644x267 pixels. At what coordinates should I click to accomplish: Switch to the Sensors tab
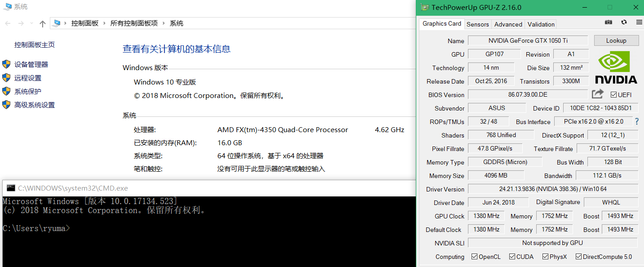pyautogui.click(x=477, y=24)
